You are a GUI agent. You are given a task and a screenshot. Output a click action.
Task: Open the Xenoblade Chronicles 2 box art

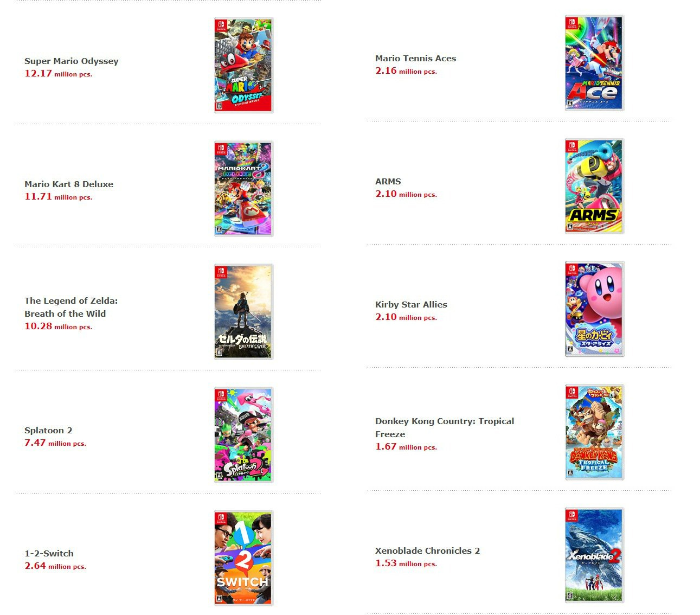tap(594, 555)
